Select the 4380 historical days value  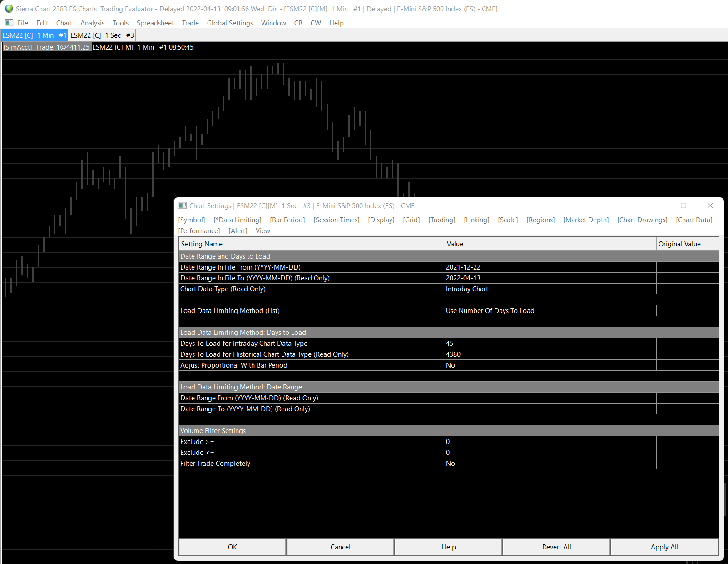tap(550, 354)
